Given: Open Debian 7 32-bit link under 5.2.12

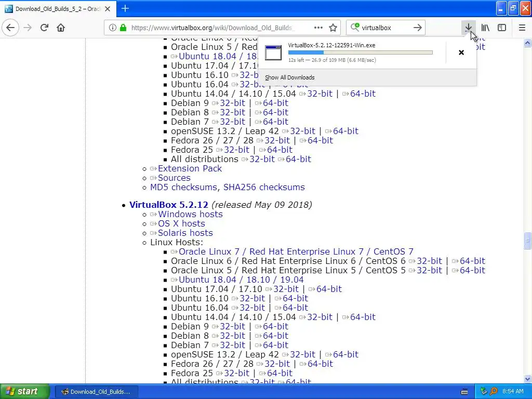Looking at the screenshot, I should [232, 345].
